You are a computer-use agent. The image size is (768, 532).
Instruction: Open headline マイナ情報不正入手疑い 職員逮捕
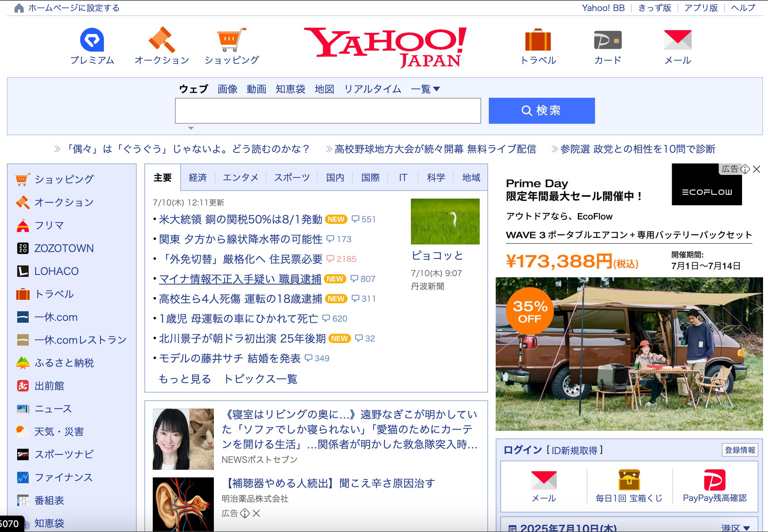pyautogui.click(x=240, y=279)
